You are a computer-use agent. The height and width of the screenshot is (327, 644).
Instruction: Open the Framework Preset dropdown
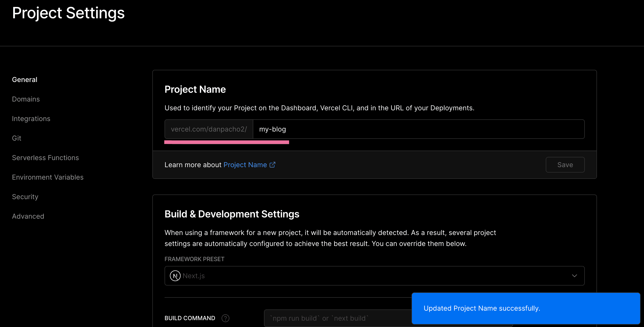click(x=374, y=276)
